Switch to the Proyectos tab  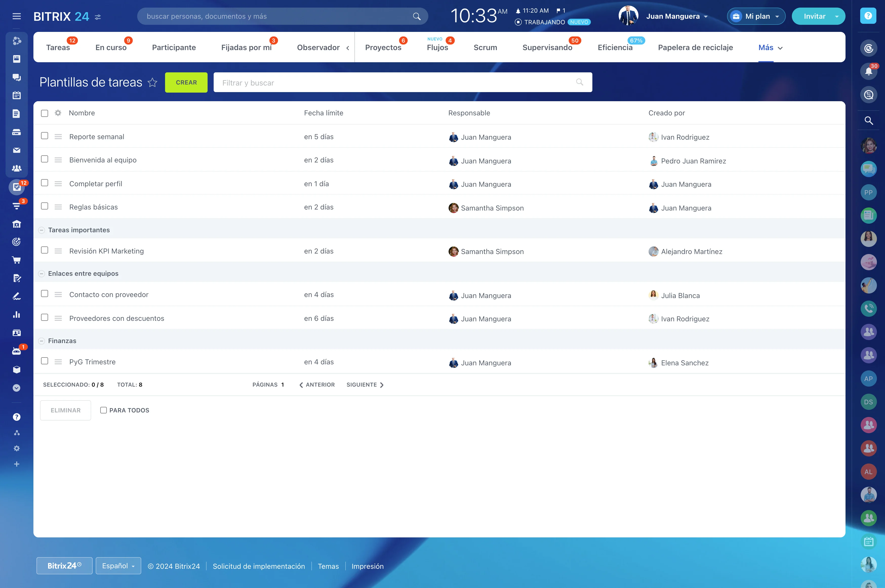click(383, 48)
